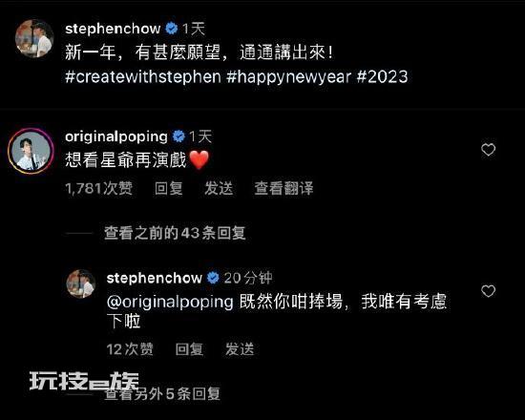Image resolution: width=525 pixels, height=420 pixels.
Task: Click 查看翻译 to translate the comment
Action: point(283,188)
